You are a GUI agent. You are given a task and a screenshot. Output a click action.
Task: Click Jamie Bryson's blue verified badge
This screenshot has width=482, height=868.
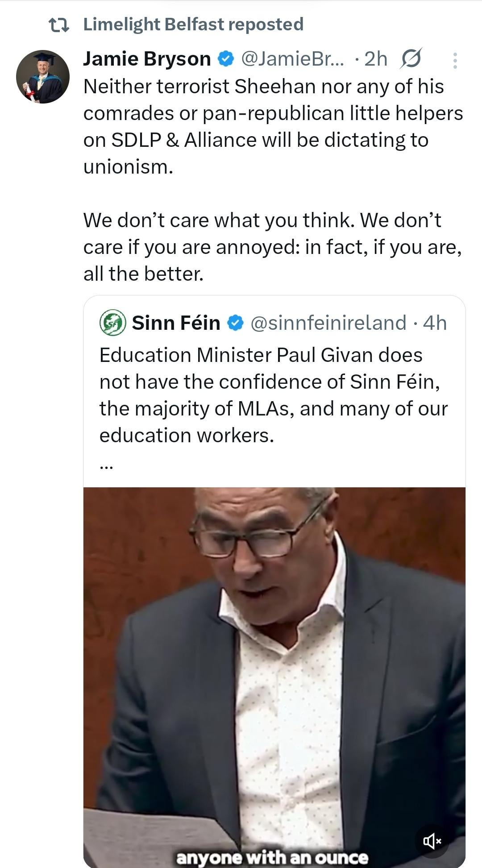226,59
